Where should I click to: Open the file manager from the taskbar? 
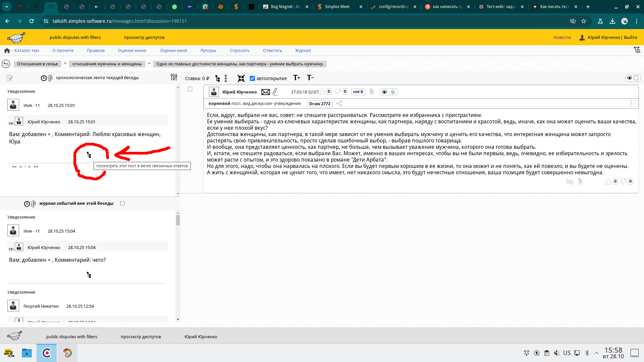26,353
